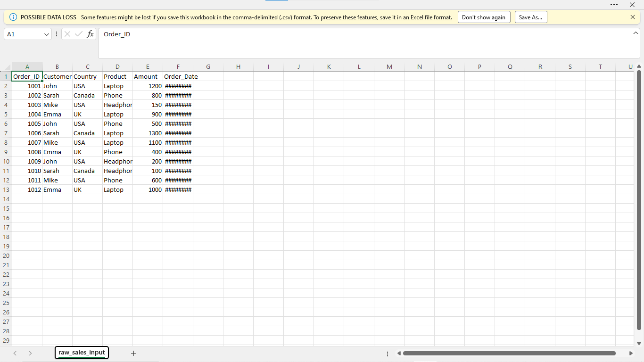644x362 pixels.
Task: Select the raw_sales_input sheet tab
Action: [82, 352]
